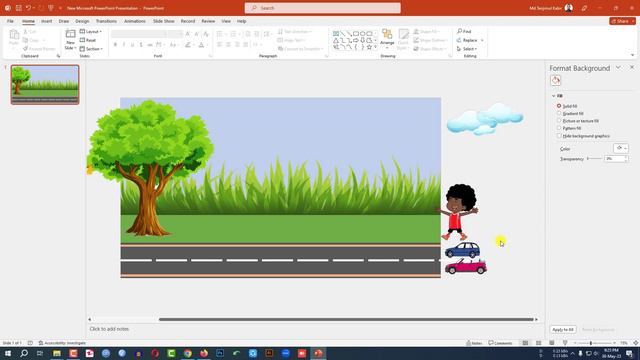Click the Find magnifier in Editing group

460,31
